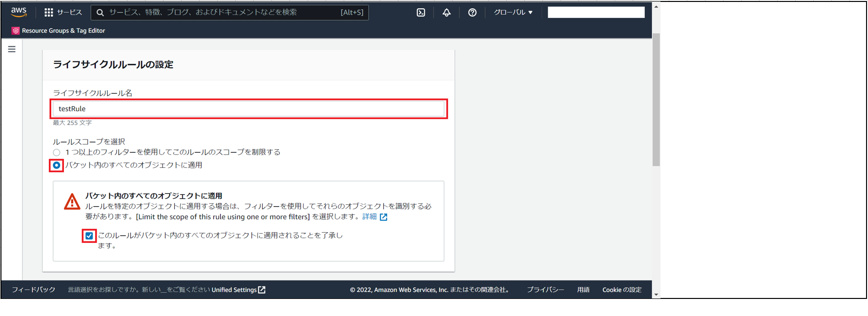The image size is (868, 316).
Task: Click the scrollbar up arrow
Action: click(x=656, y=7)
